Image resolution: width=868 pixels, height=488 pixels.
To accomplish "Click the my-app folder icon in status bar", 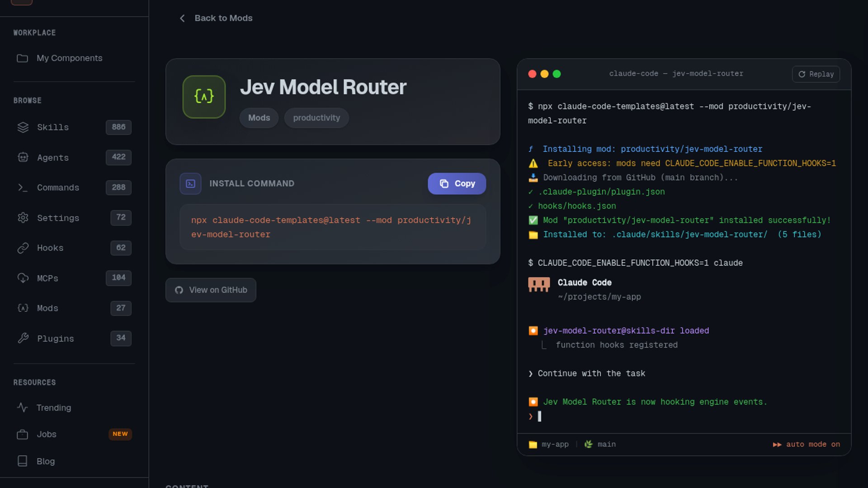I will pos(533,445).
